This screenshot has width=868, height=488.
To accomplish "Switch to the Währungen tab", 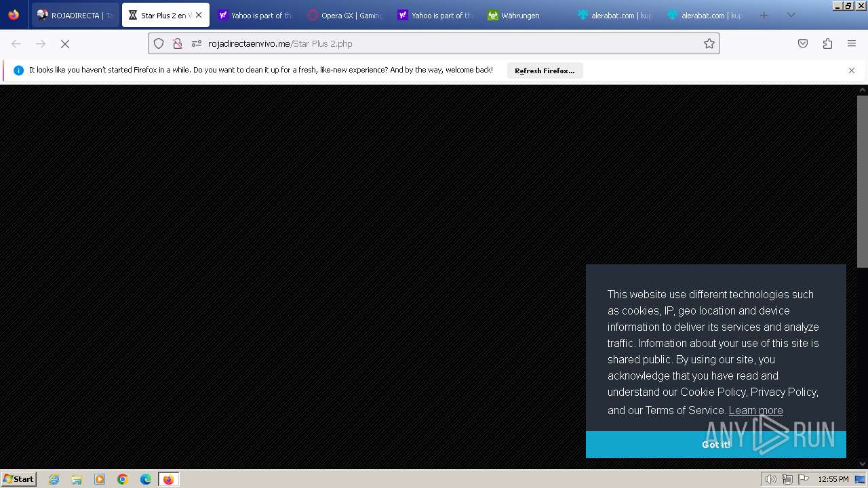I will [526, 15].
